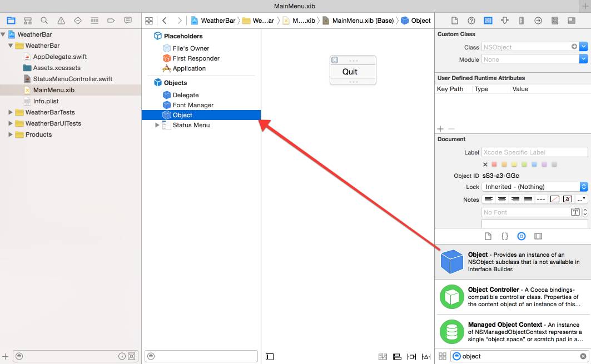The width and height of the screenshot is (591, 364).
Task: Toggle library grid view icon
Action: pyautogui.click(x=443, y=356)
